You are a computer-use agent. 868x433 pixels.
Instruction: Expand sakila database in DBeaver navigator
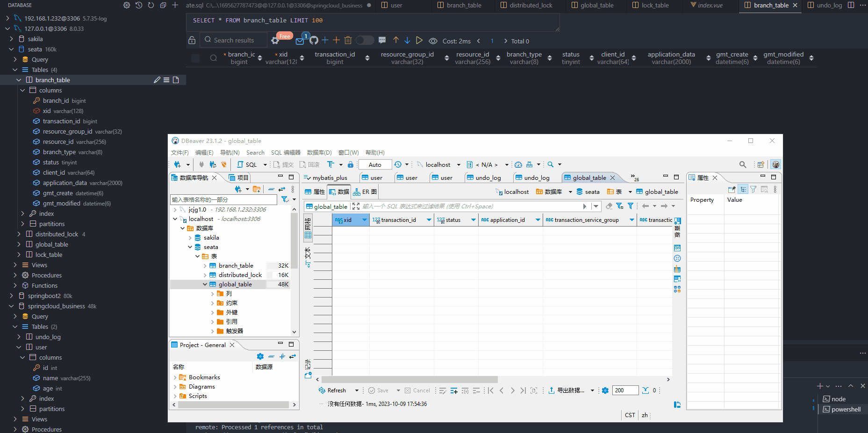tap(190, 238)
